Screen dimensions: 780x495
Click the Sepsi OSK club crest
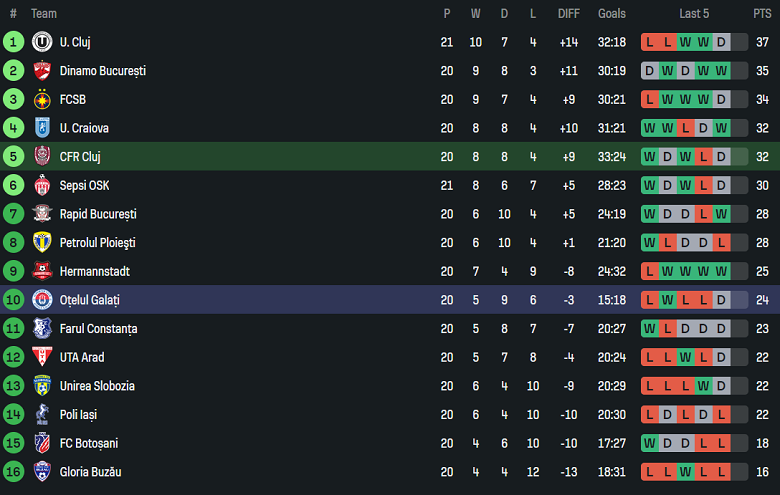[x=42, y=185]
